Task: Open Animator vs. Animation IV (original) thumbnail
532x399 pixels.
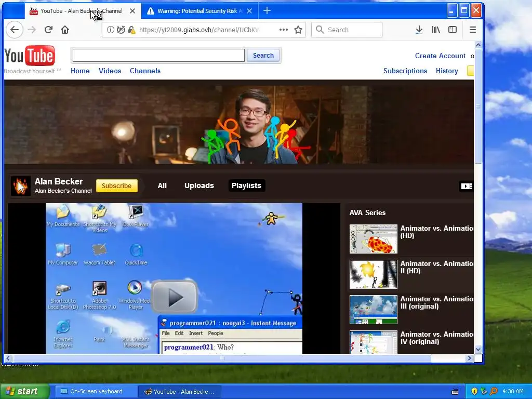Action: coord(373,342)
